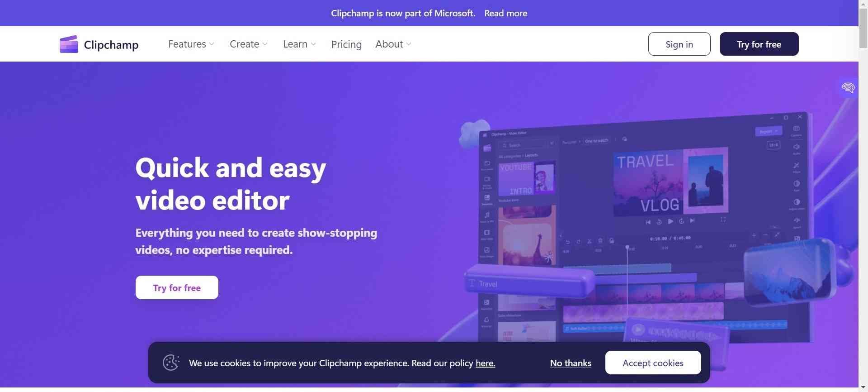Screen dimensions: 868x392
Task: Click the 'Everything you need to create' subtitle
Action: tap(256, 241)
